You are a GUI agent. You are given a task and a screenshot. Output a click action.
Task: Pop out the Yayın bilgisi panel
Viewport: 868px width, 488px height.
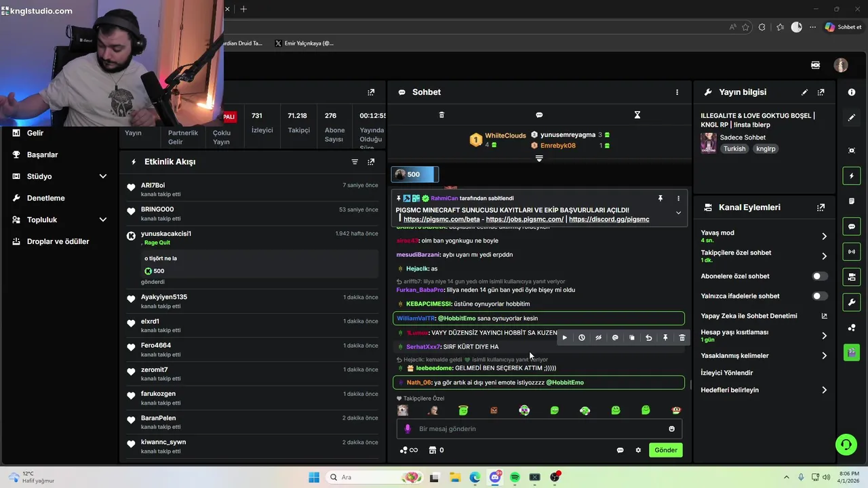point(821,92)
